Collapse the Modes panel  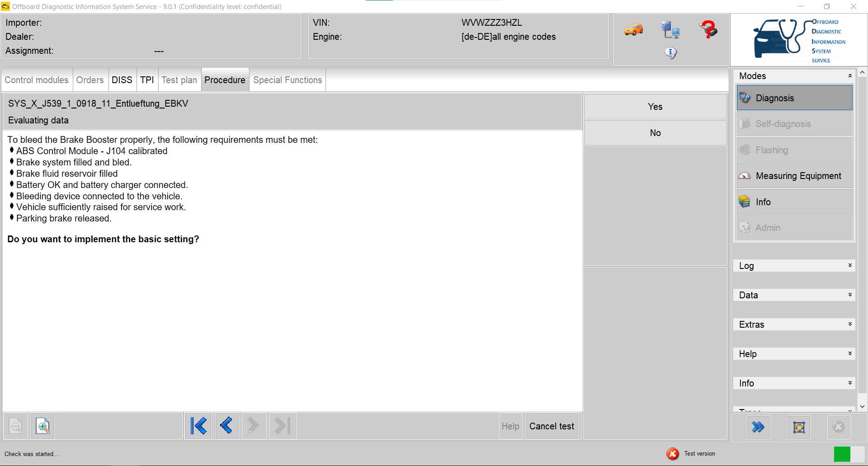(849, 76)
